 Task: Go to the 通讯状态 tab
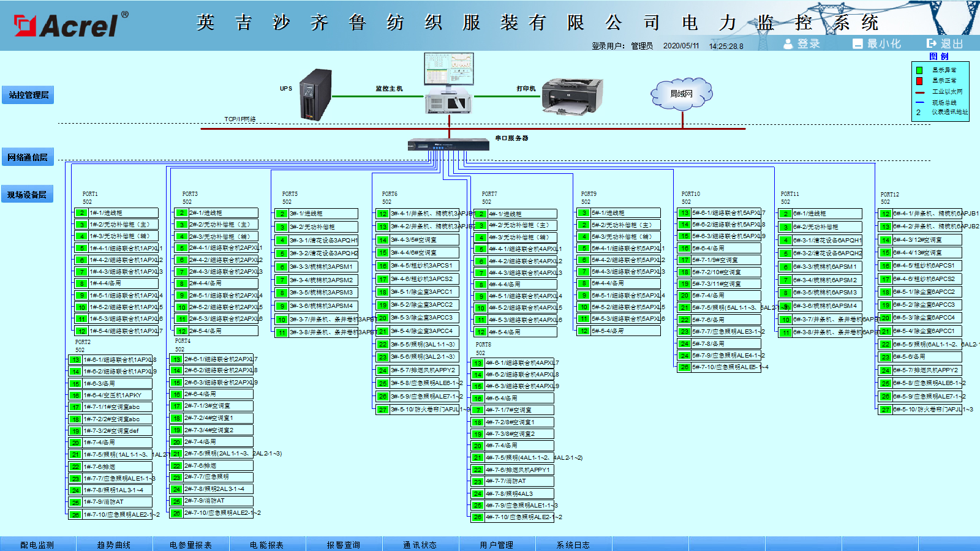pos(420,544)
